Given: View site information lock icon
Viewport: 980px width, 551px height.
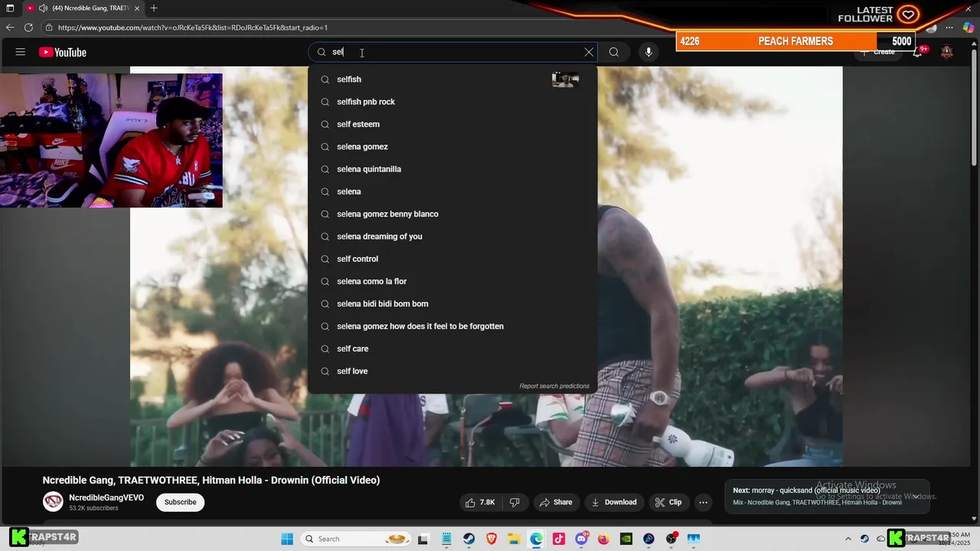Looking at the screenshot, I should (x=49, y=28).
